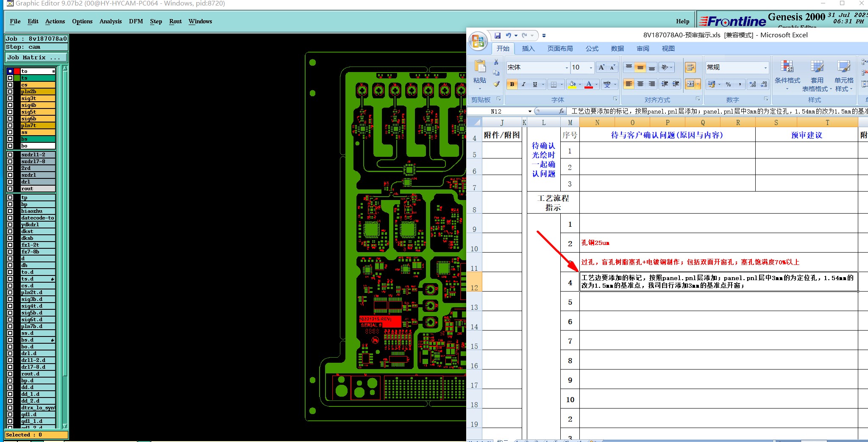The image size is (868, 442).
Task: Click Merge and Center icon
Action: [x=690, y=84]
